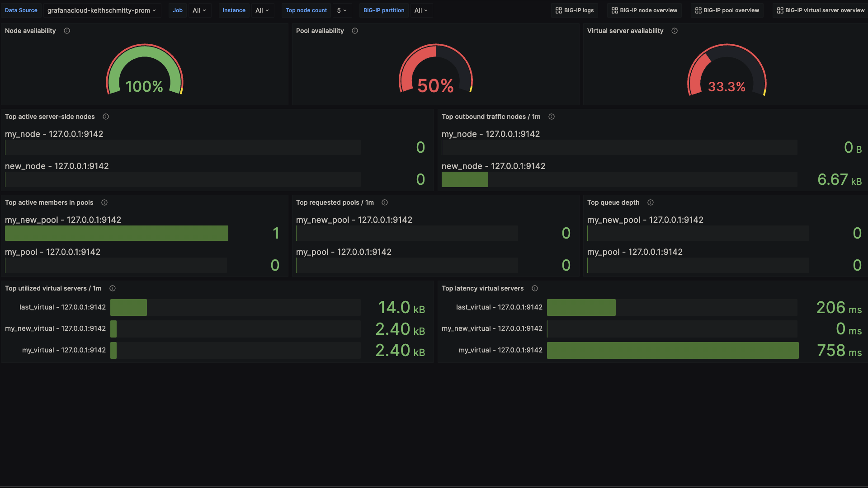Click the info icon next to Pool availability
The image size is (868, 488).
point(355,31)
